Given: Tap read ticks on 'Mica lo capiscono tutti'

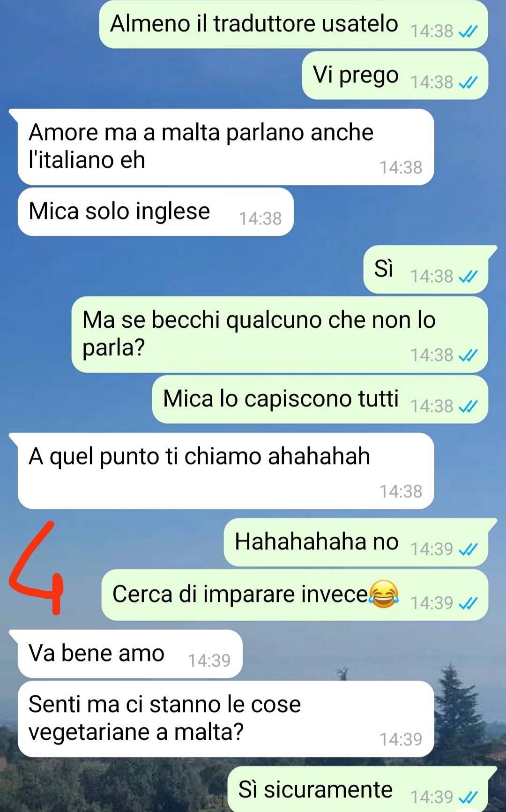Looking at the screenshot, I should click(x=468, y=406).
